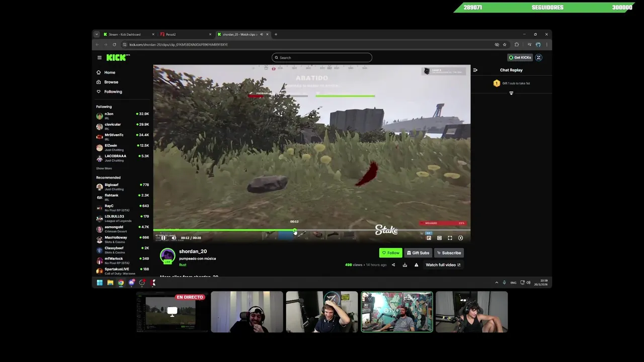Mute the clip volume
This screenshot has height=362, width=644.
(x=174, y=238)
